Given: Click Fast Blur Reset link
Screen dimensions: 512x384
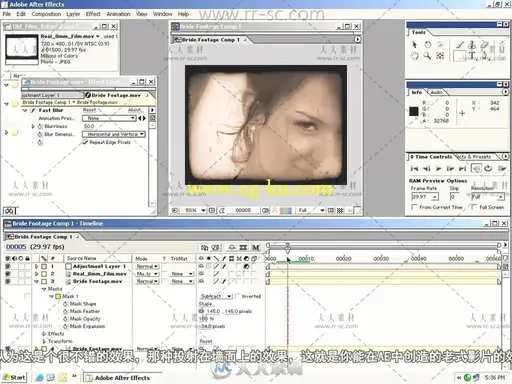Looking at the screenshot, I should point(89,110).
